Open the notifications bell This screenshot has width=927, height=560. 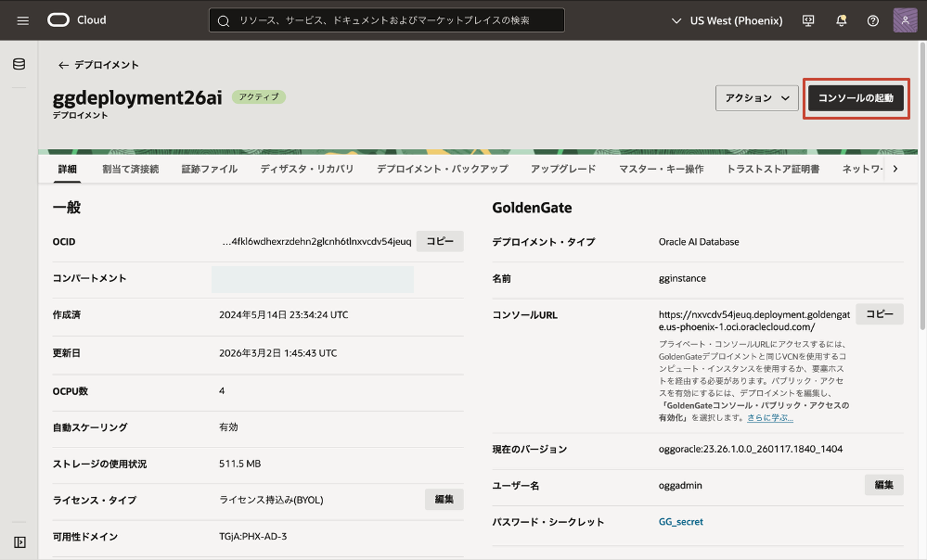[842, 20]
